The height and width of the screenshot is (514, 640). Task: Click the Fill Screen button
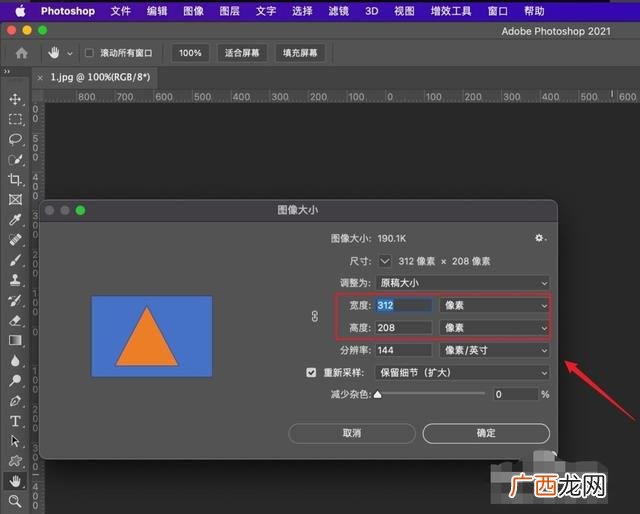(300, 53)
